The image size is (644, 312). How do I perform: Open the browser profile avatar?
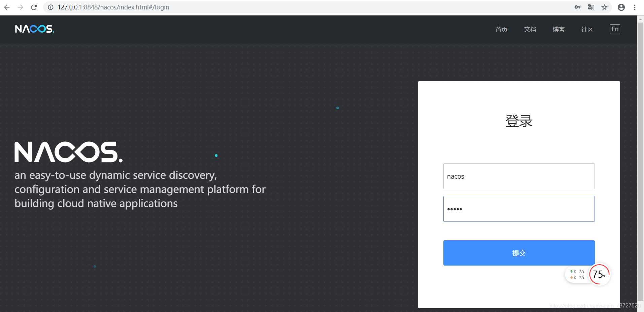[x=621, y=7]
